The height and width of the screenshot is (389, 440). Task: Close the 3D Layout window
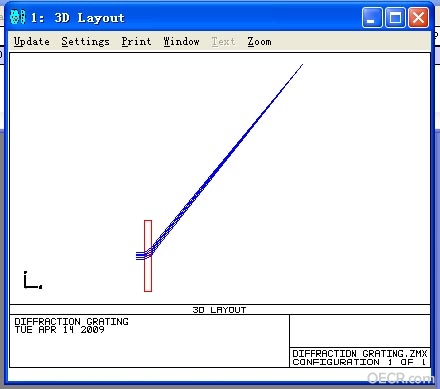click(418, 17)
